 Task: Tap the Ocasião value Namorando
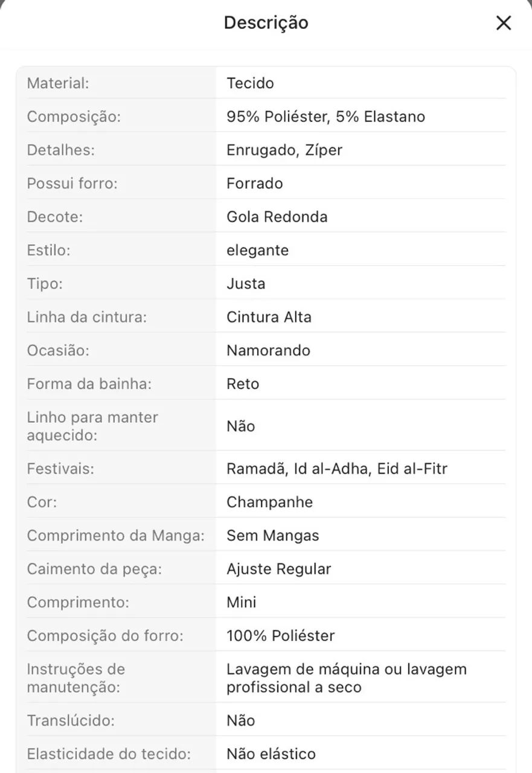(x=268, y=350)
